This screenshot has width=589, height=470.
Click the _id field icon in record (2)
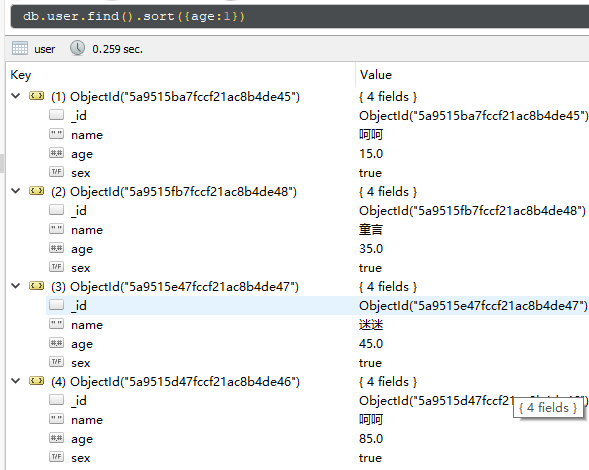(x=56, y=210)
